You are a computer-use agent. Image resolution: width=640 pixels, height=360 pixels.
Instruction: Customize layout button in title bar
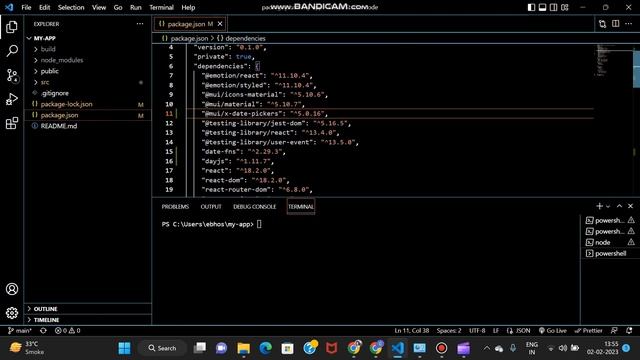tap(565, 7)
